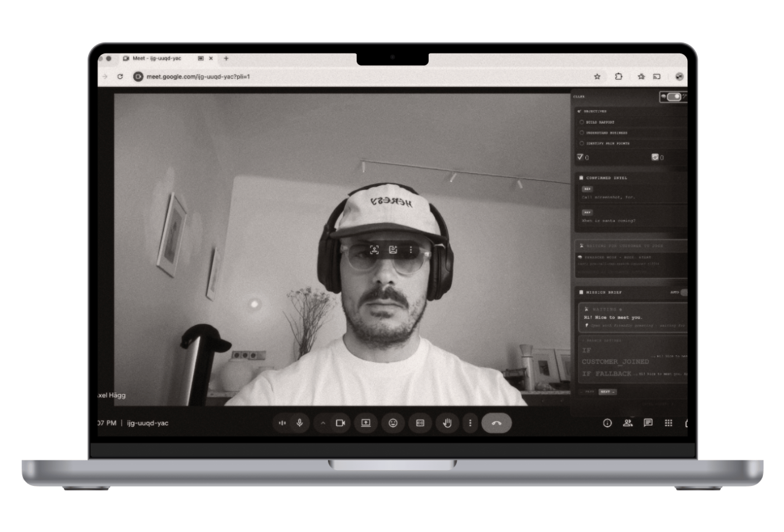Viewport: 784px width, 532px height.
Task: Turn on closed captions
Action: point(420,423)
